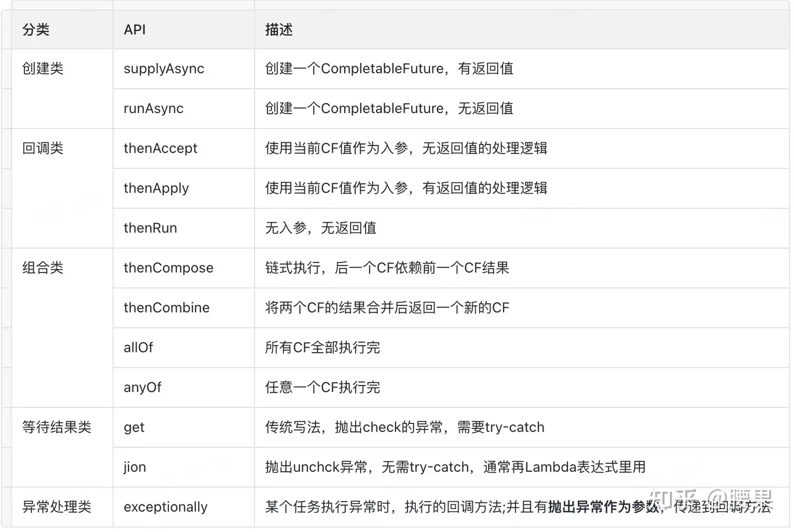Select the get API cell

[134, 427]
